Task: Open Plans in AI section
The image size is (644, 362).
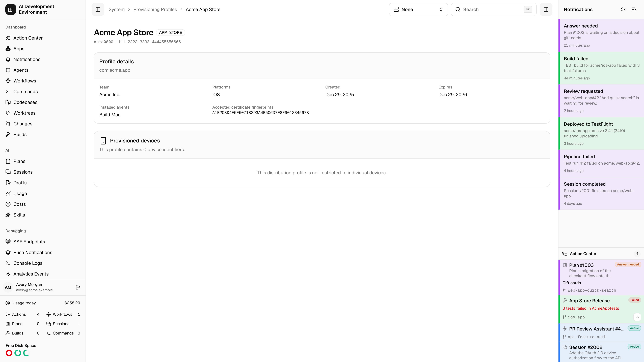Action: click(x=43, y=161)
